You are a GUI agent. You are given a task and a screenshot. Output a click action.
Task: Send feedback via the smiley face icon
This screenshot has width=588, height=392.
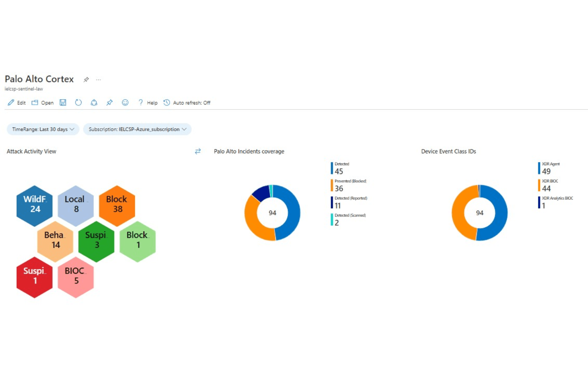click(x=125, y=102)
